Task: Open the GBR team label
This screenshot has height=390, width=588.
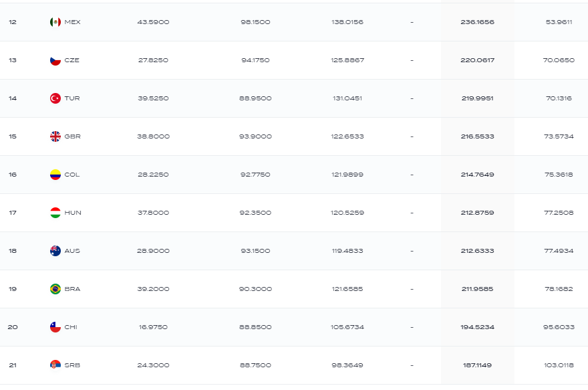Action: click(x=72, y=136)
